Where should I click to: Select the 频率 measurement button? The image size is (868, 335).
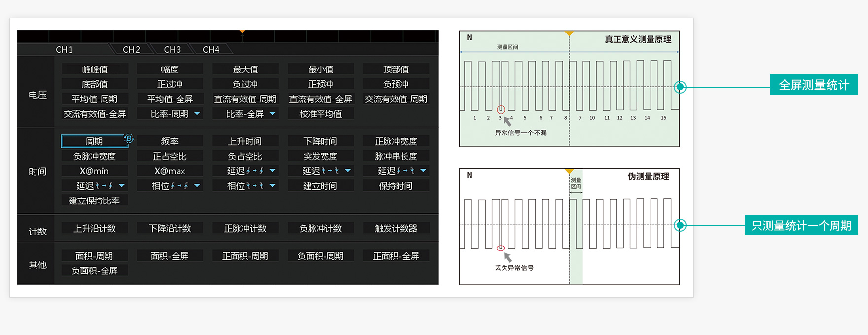(170, 141)
